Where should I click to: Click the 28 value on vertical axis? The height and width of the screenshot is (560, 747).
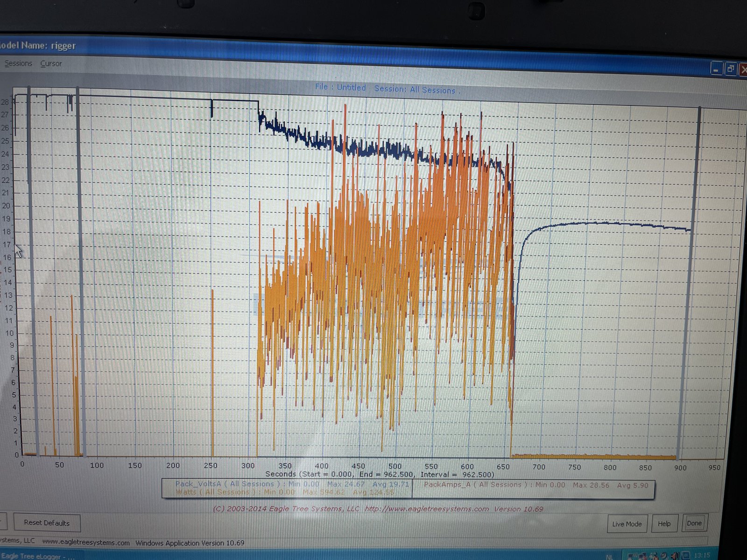(5, 102)
